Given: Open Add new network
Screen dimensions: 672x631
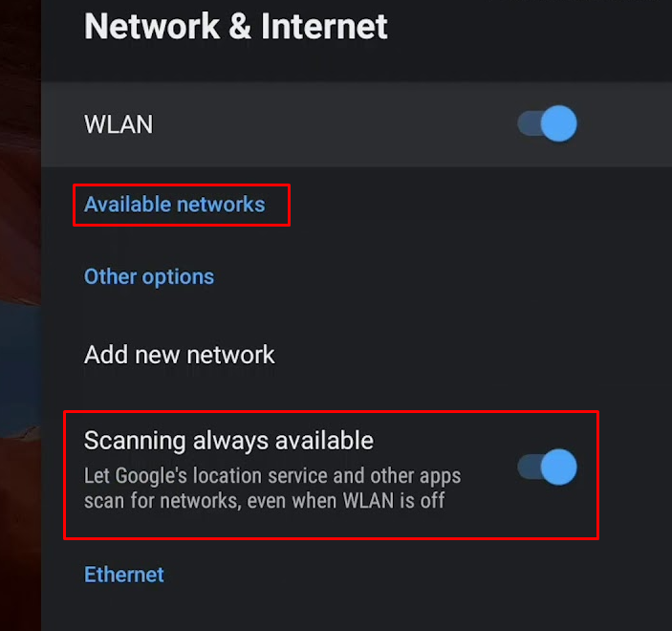Looking at the screenshot, I should click(x=179, y=355).
